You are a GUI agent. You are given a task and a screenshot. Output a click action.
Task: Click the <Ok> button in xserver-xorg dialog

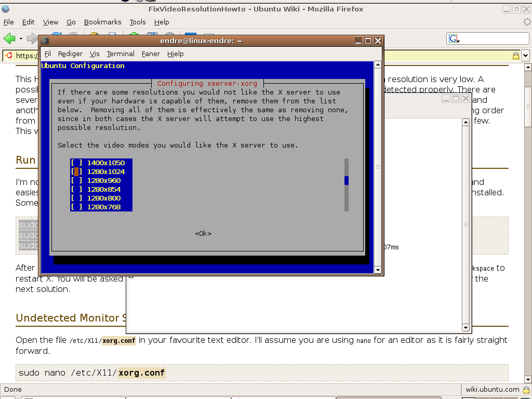[203, 233]
